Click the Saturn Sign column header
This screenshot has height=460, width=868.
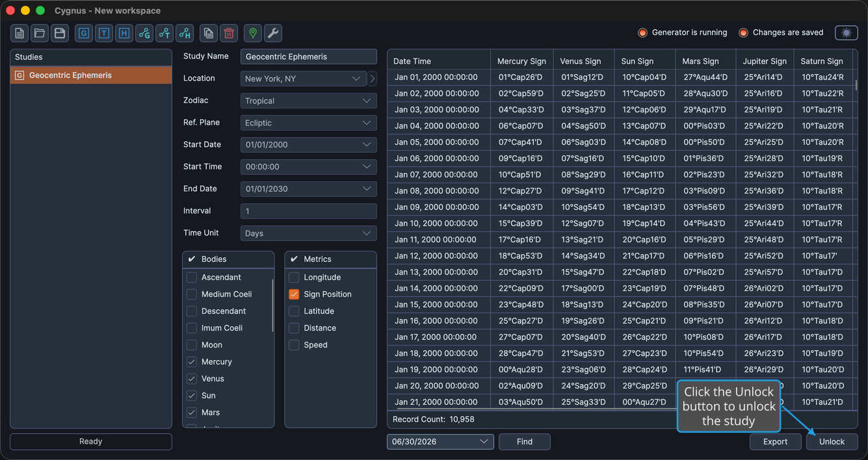(822, 61)
